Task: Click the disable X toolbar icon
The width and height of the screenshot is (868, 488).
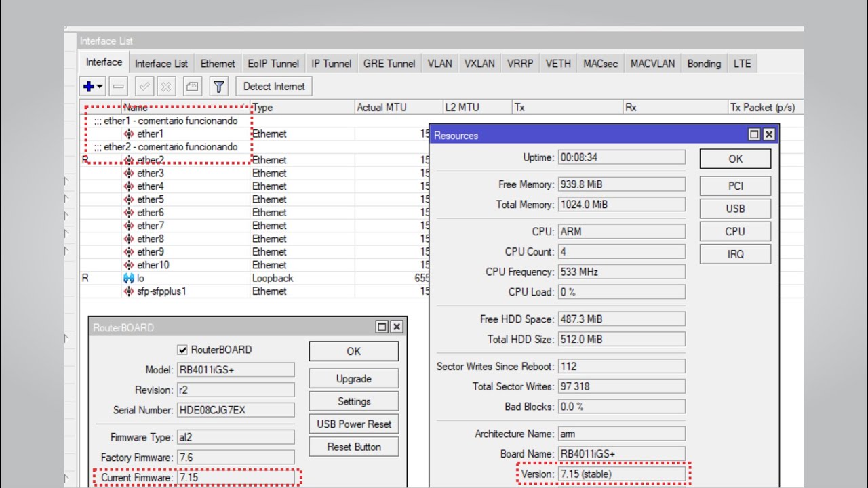Action: point(167,87)
